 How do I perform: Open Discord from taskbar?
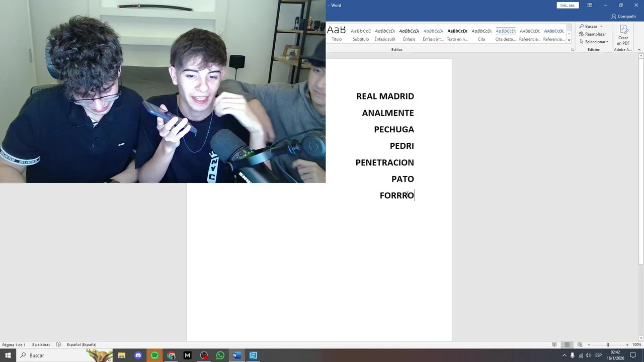tap(138, 355)
